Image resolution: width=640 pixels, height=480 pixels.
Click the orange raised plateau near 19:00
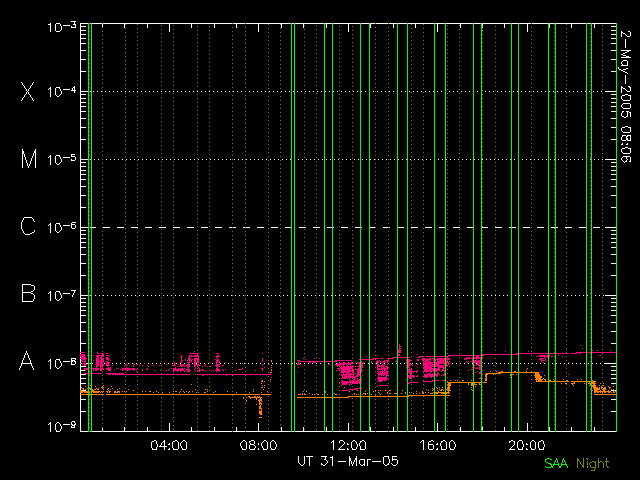[511, 373]
